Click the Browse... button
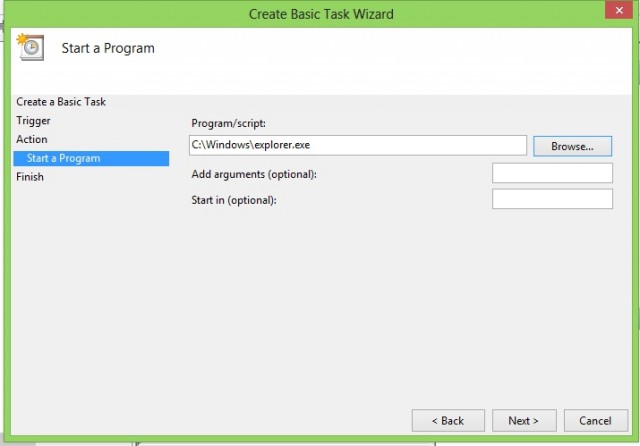 point(572,146)
